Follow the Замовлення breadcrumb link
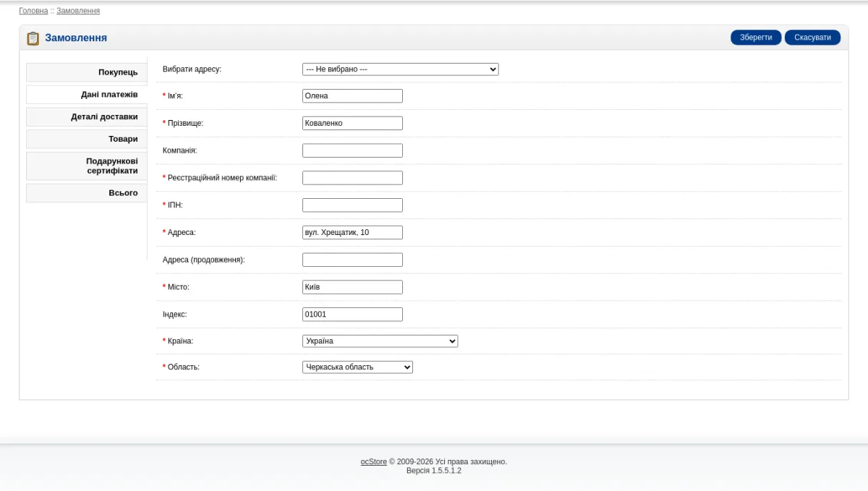Image resolution: width=868 pixels, height=491 pixels. (x=78, y=11)
